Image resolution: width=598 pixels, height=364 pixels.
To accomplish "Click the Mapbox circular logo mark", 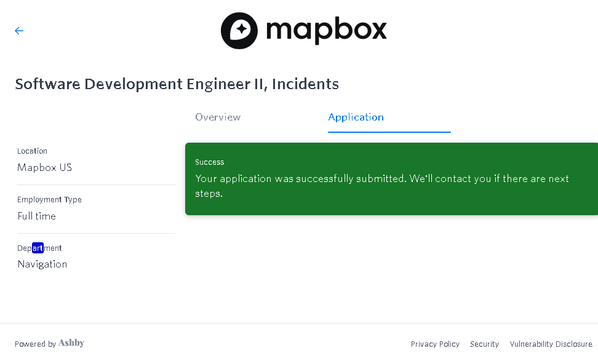I will click(x=239, y=31).
